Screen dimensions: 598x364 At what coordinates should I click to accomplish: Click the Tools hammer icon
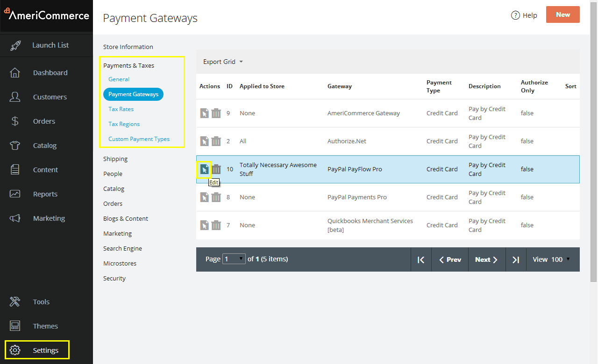point(15,302)
